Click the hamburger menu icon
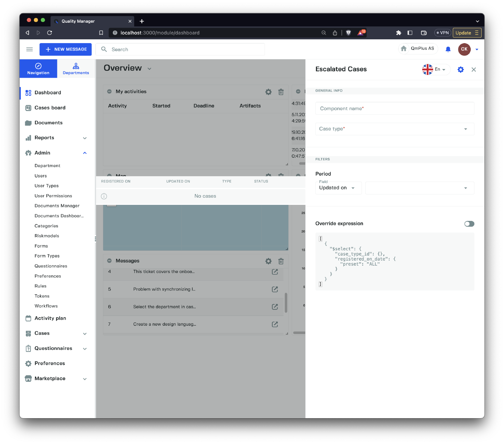The width and height of the screenshot is (504, 444). 30,49
